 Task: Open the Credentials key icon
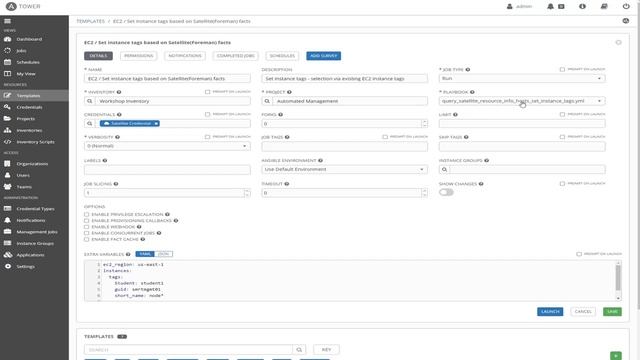click(7, 107)
